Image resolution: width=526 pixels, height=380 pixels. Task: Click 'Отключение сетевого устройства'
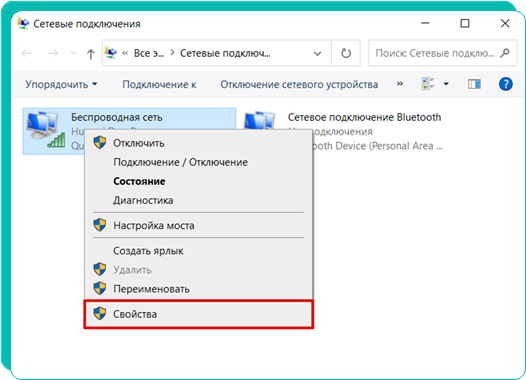pyautogui.click(x=299, y=84)
